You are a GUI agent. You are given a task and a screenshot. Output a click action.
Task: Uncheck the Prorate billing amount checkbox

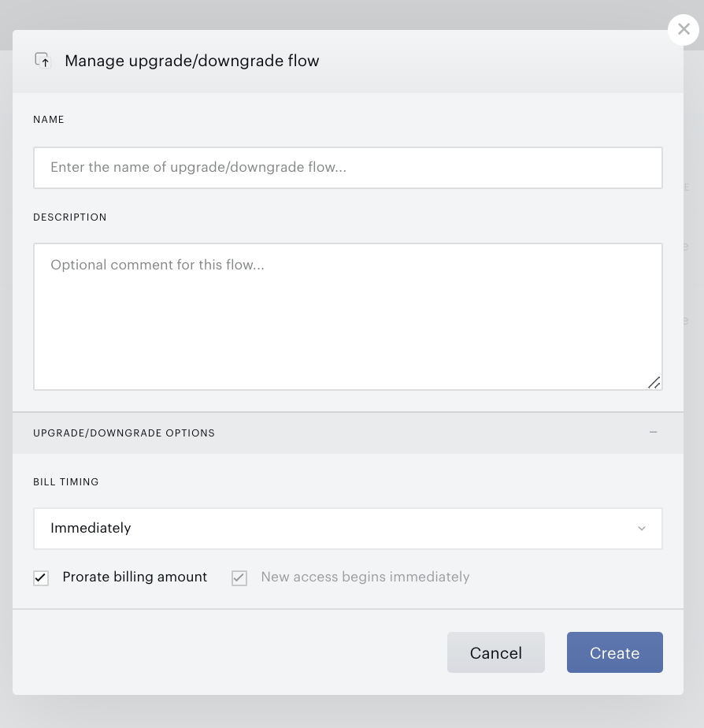click(x=41, y=578)
